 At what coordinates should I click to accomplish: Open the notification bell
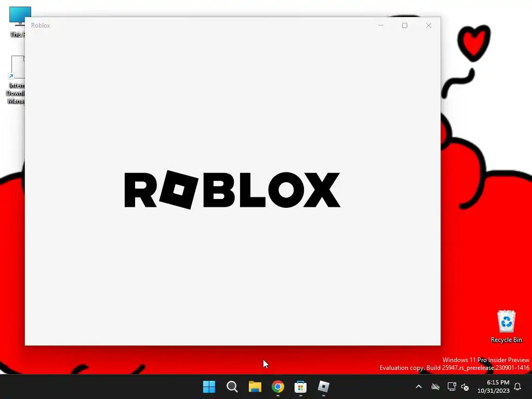coord(517,387)
